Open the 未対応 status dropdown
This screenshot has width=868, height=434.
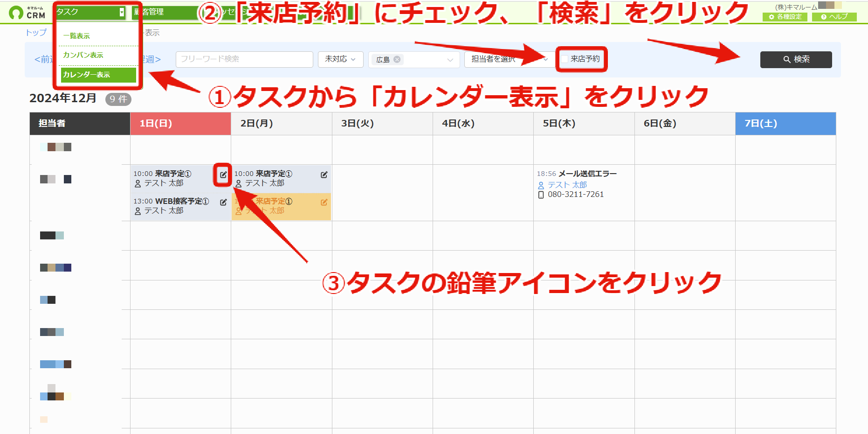point(341,59)
